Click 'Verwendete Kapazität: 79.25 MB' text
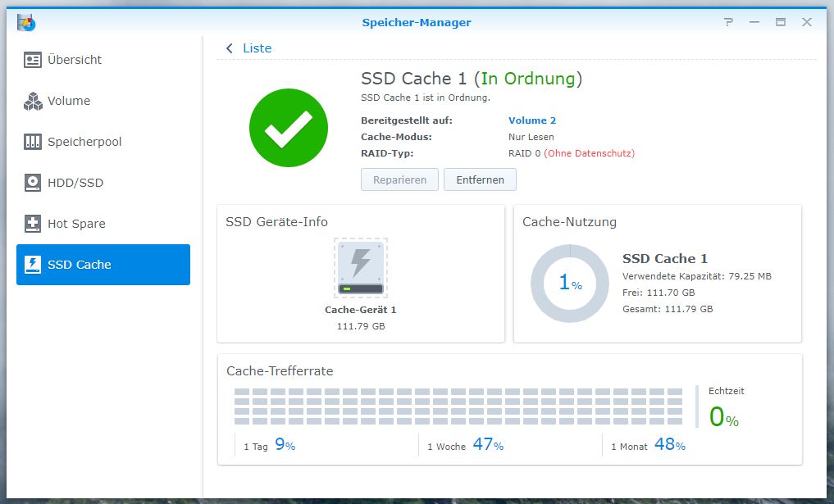The width and height of the screenshot is (834, 504). pos(697,276)
